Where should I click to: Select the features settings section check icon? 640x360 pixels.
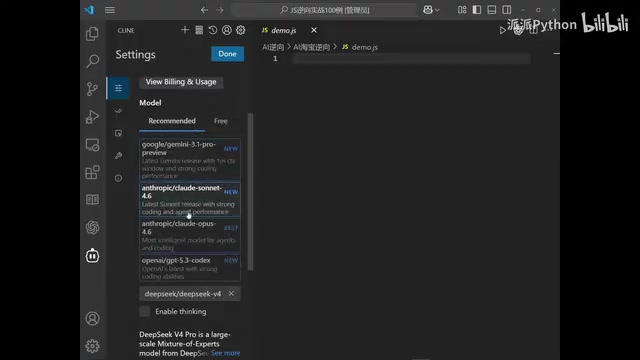[118, 111]
